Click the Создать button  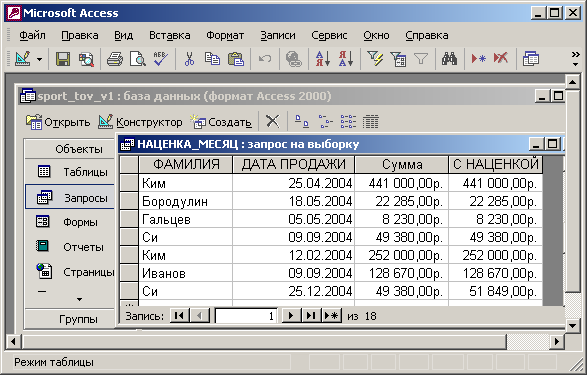(220, 122)
